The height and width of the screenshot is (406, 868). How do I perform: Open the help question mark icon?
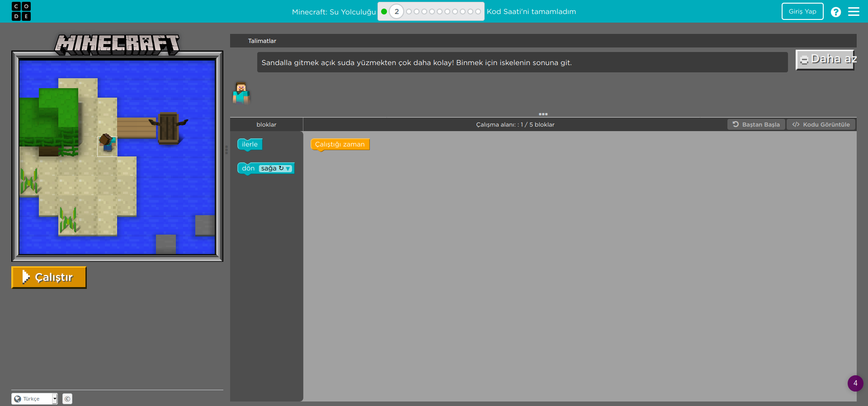(836, 12)
